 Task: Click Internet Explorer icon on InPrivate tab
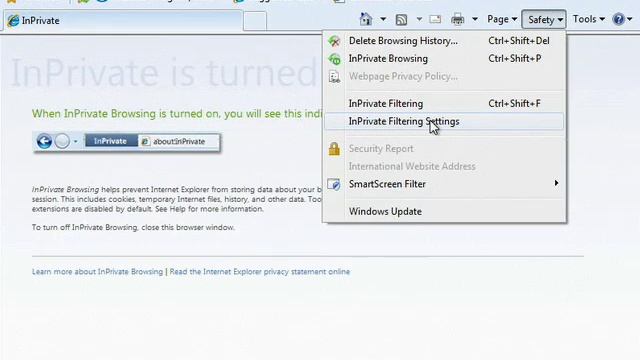[13, 20]
